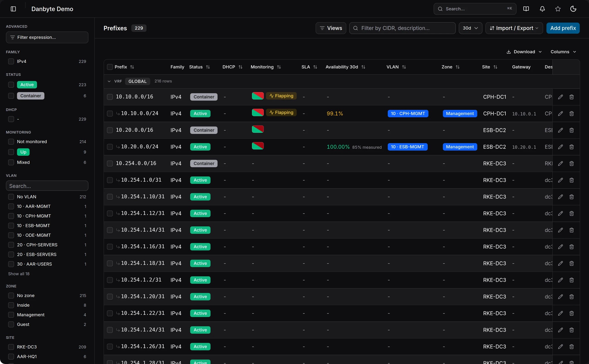Edit the 10.10.0.0/16 prefix row

[x=561, y=97]
